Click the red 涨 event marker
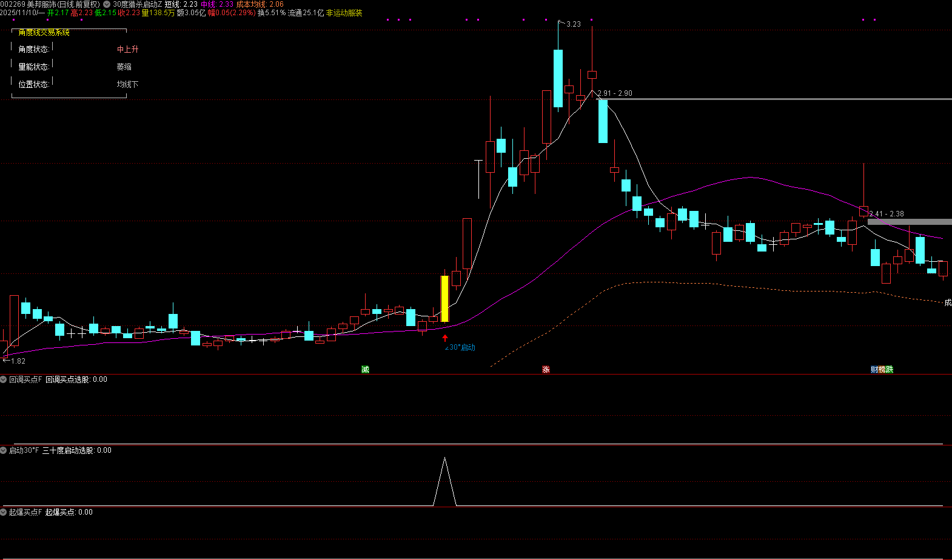Image resolution: width=952 pixels, height=560 pixels. click(546, 369)
